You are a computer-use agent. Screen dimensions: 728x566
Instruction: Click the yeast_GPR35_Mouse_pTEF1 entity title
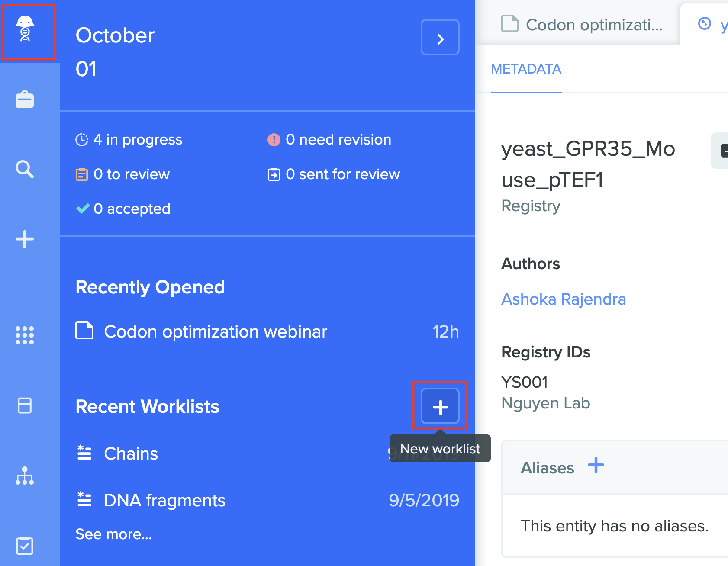pyautogui.click(x=588, y=164)
